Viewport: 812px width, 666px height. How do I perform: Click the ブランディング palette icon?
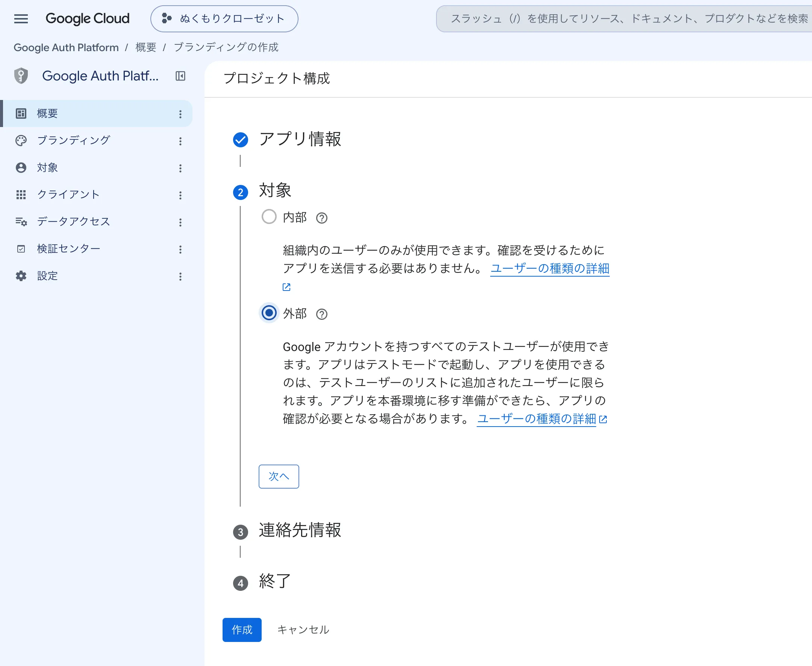(21, 141)
